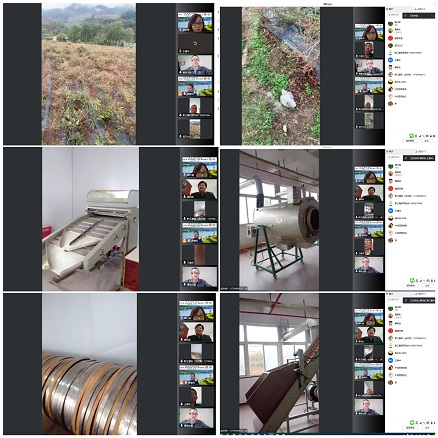Viewport: 438px width, 438px height.
Task: Click left button at bottom of top-right panel
Action: coord(410,141)
